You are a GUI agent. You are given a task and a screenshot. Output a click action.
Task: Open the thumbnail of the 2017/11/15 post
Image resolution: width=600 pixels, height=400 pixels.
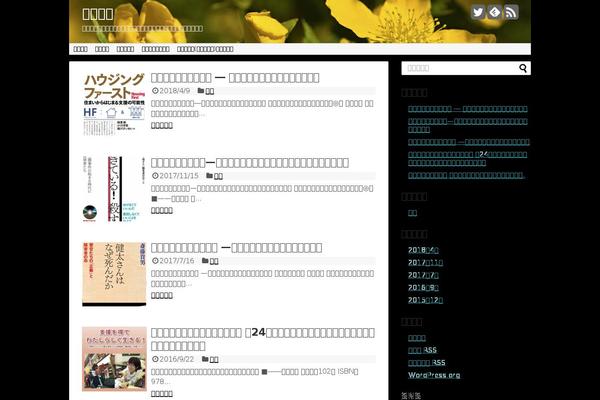114,189
